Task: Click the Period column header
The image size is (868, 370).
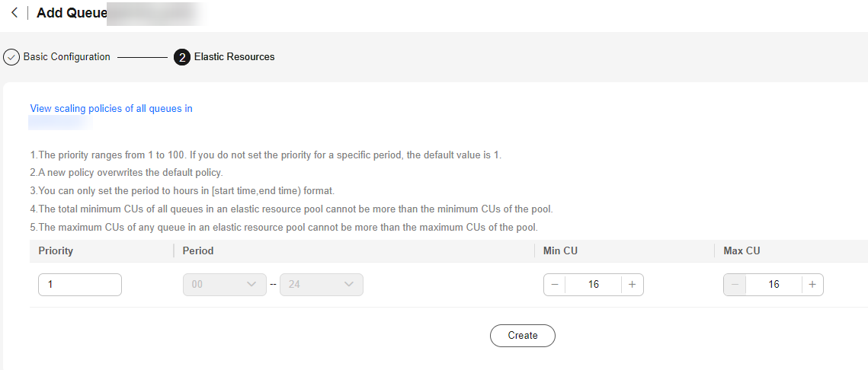Action: (x=197, y=250)
